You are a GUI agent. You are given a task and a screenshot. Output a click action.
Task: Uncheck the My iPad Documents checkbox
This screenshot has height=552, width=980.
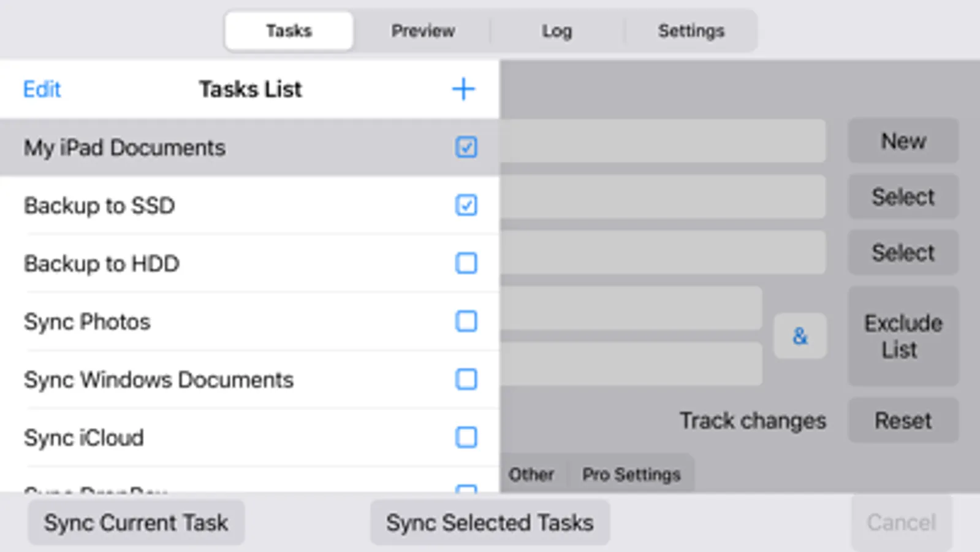coord(466,147)
